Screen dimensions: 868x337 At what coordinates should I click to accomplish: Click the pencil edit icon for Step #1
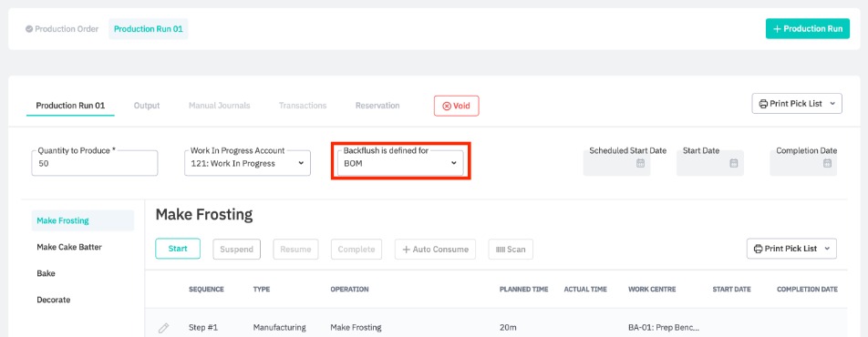[x=163, y=328]
